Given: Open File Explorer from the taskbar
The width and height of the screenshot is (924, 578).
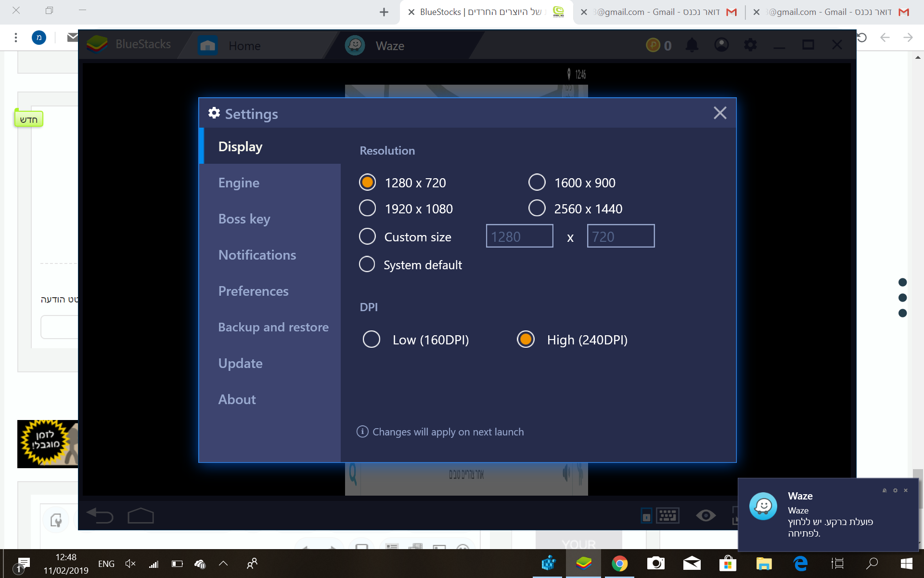Looking at the screenshot, I should click(x=764, y=564).
